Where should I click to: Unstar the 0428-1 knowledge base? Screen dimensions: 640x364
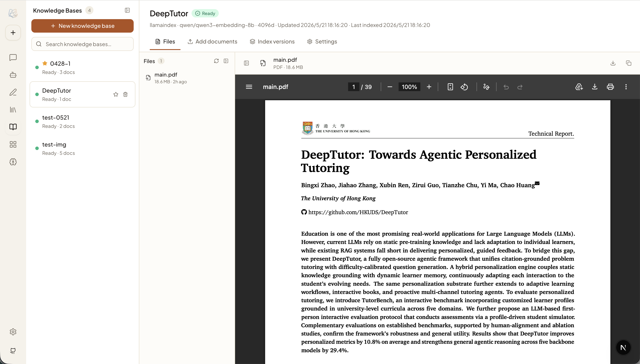45,63
